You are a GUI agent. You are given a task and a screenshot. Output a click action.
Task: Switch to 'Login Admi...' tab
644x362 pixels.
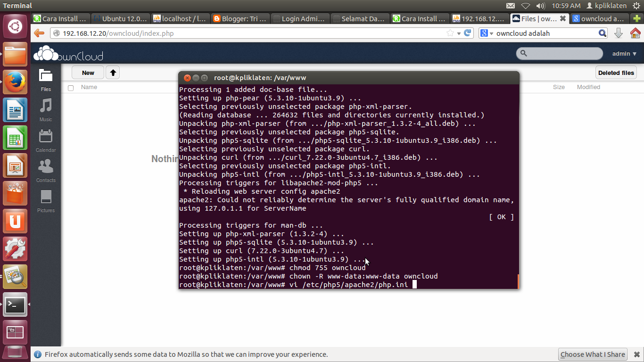click(300, 19)
